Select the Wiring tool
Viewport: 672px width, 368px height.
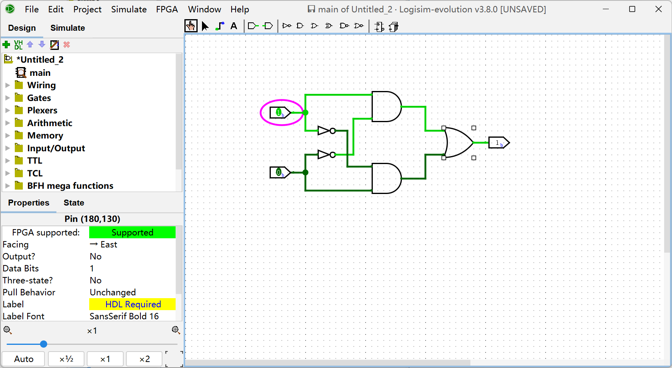tap(219, 26)
